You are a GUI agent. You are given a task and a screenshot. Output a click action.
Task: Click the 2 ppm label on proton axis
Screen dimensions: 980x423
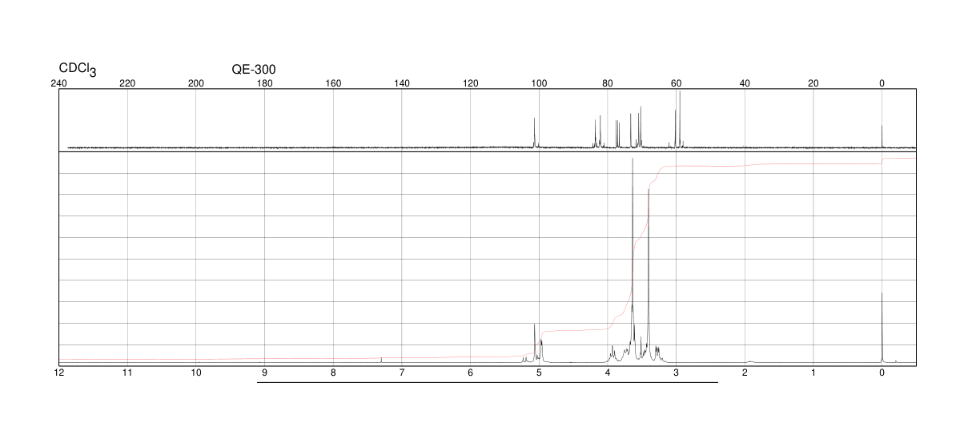coord(745,373)
